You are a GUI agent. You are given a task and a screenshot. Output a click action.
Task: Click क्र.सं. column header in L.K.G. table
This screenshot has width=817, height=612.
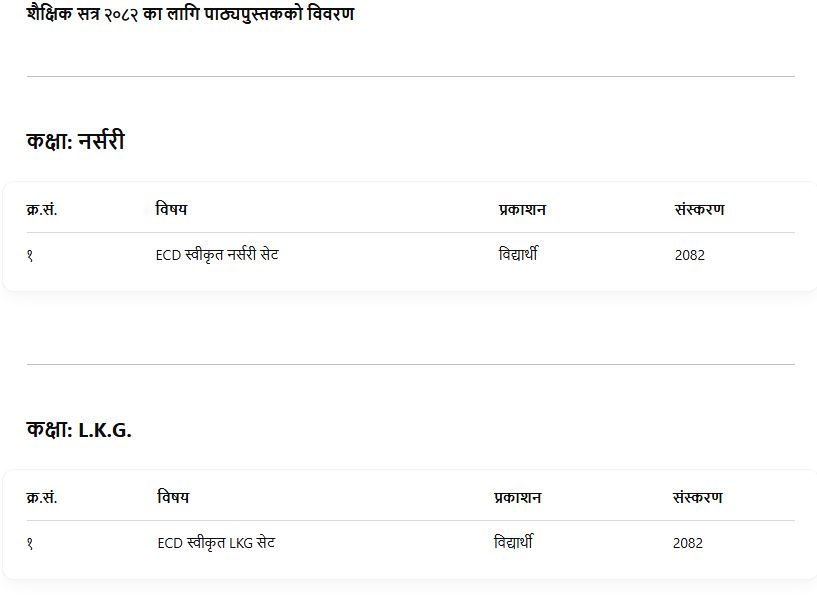42,498
